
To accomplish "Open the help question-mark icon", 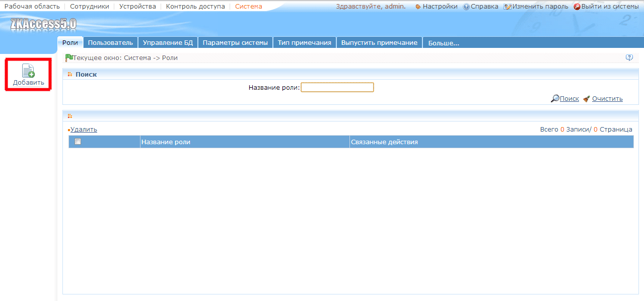I will (629, 57).
